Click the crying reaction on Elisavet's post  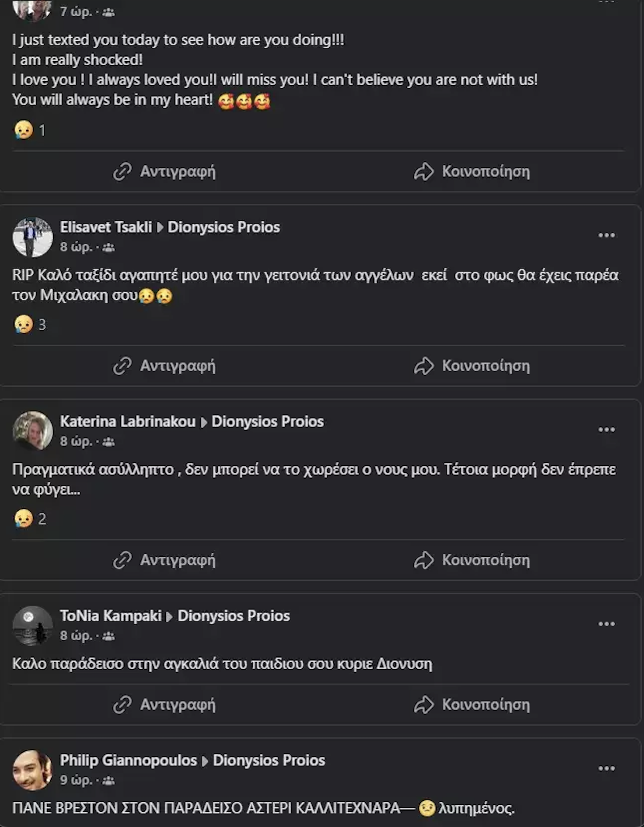click(x=24, y=324)
